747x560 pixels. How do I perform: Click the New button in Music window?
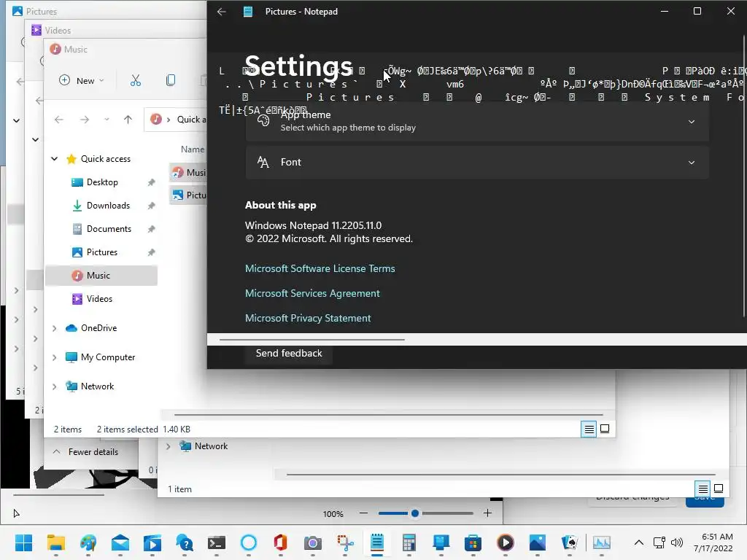tap(82, 80)
